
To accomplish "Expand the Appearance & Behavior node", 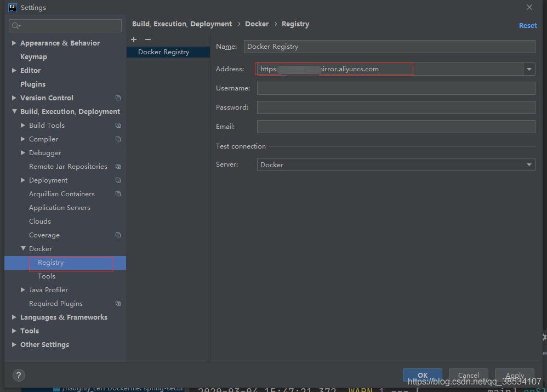I will tap(13, 43).
